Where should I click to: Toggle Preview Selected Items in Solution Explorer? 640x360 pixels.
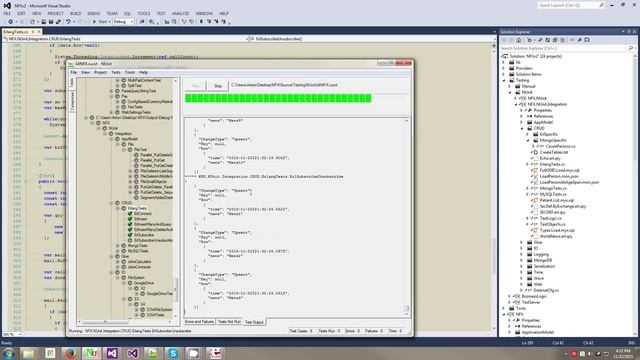[x=587, y=40]
